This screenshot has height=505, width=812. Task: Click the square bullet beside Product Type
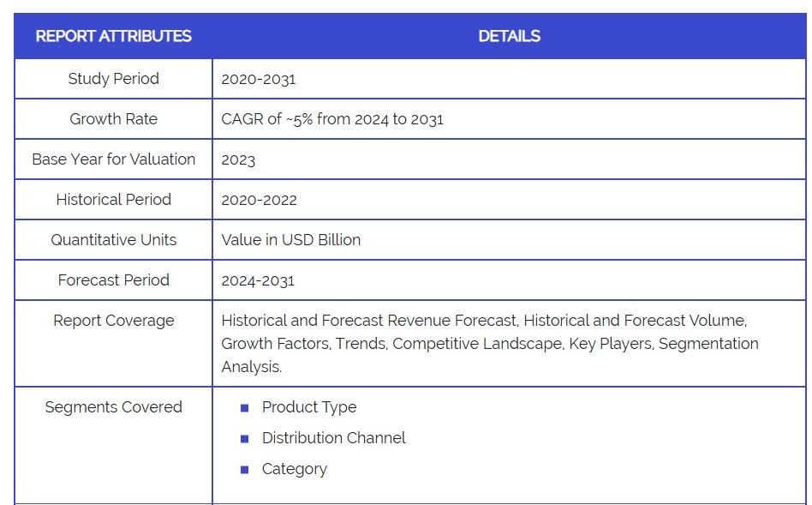pyautogui.click(x=245, y=408)
